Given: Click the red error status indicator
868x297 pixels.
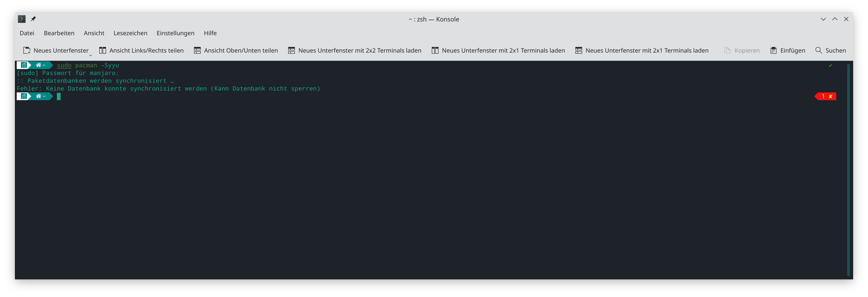Looking at the screenshot, I should (x=826, y=96).
